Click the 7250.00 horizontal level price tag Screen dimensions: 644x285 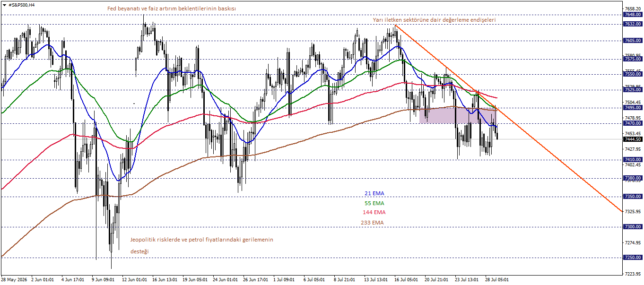(x=633, y=258)
